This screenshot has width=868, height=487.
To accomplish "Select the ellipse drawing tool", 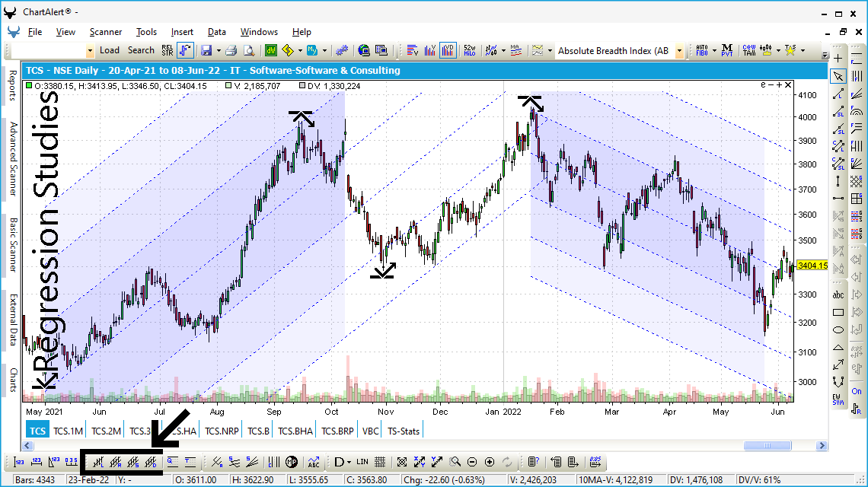I will click(838, 329).
